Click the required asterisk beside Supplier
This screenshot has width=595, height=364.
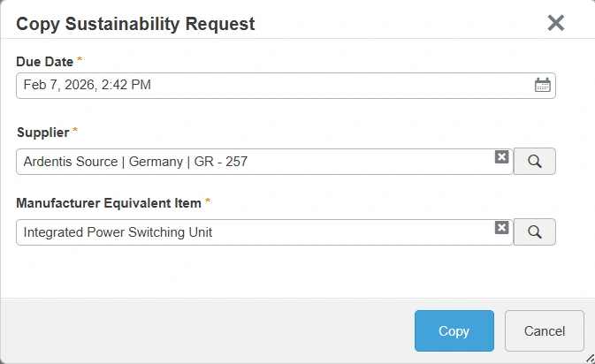pyautogui.click(x=75, y=131)
